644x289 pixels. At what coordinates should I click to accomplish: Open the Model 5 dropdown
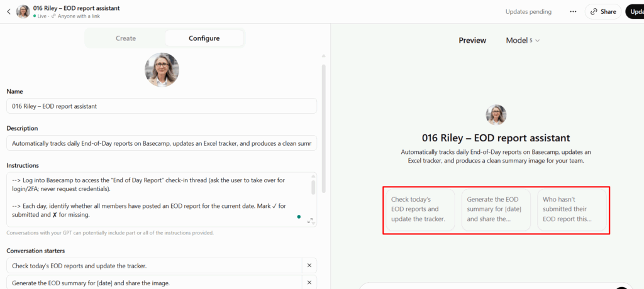(523, 40)
